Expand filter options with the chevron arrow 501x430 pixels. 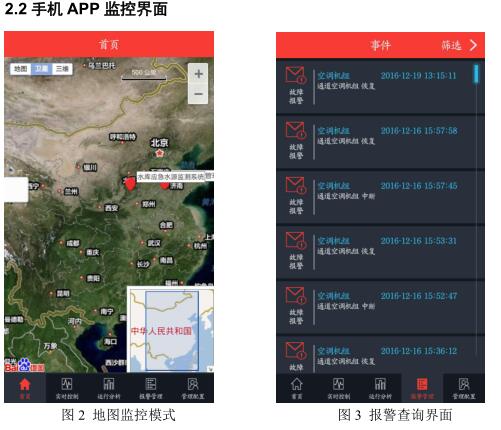tap(473, 45)
